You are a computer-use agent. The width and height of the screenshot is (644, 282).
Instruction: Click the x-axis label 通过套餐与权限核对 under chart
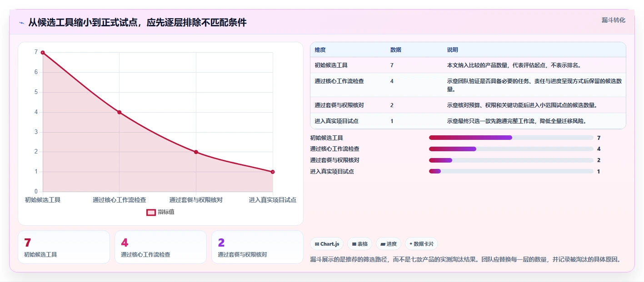(x=196, y=200)
